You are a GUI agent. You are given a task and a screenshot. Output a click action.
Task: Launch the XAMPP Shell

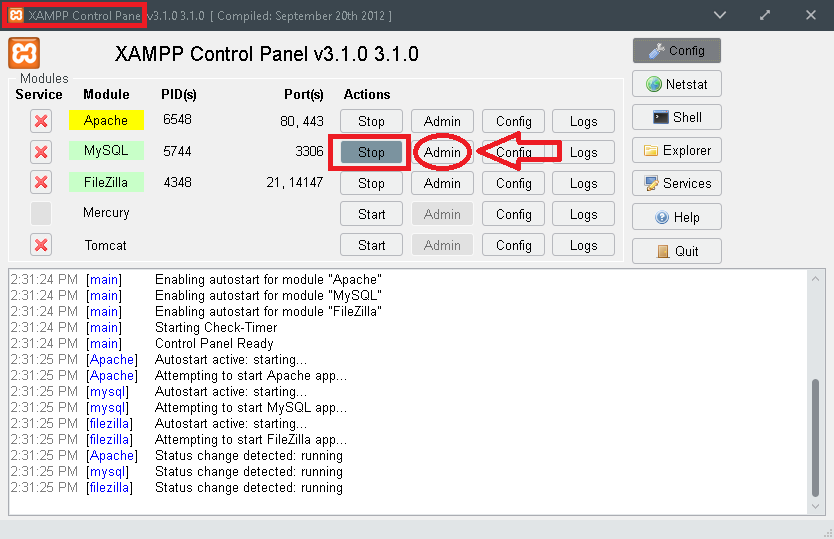tap(677, 117)
